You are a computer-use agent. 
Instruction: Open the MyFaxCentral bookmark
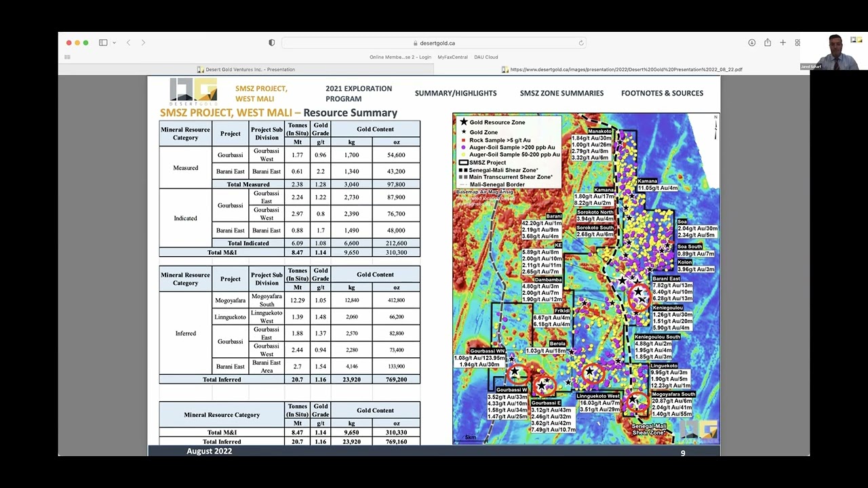[x=452, y=57]
